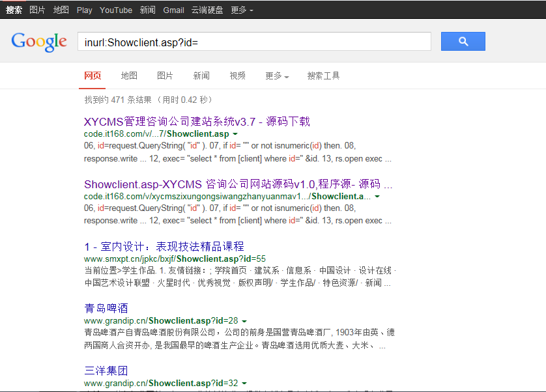This screenshot has width=546, height=392.
Task: Open 云端硬盘 in the top bar
Action: [207, 10]
